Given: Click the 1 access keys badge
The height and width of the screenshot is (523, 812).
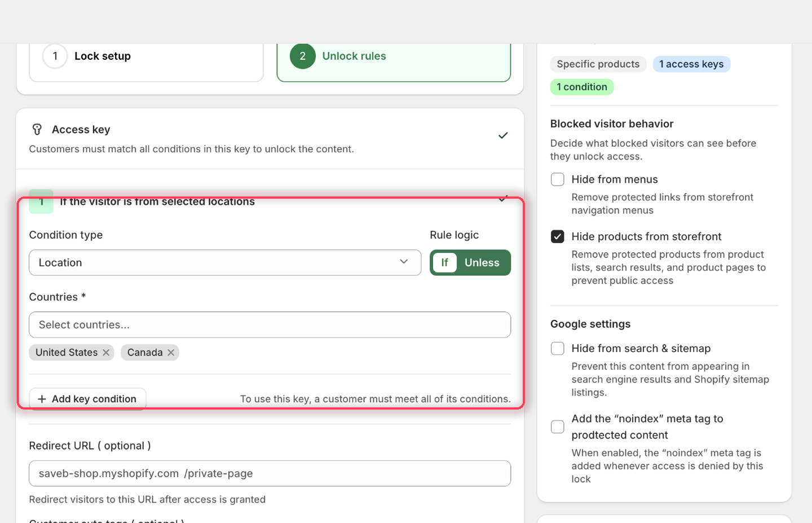Looking at the screenshot, I should tap(691, 64).
